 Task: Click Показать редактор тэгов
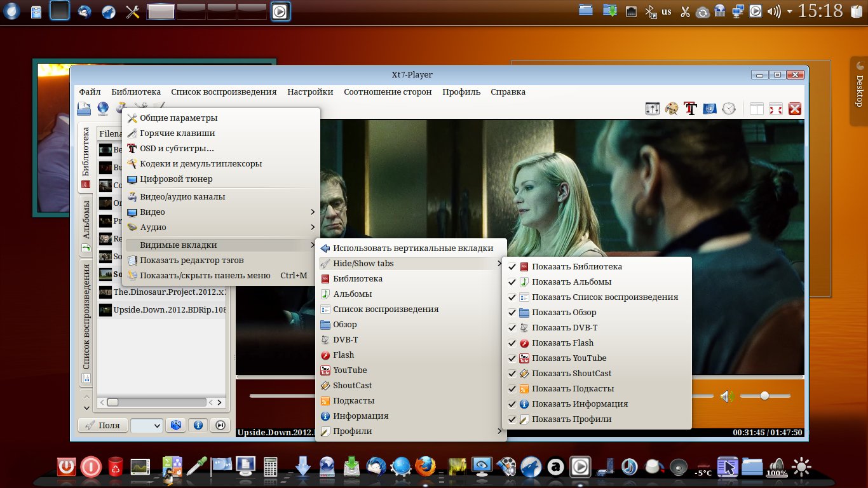(220, 261)
